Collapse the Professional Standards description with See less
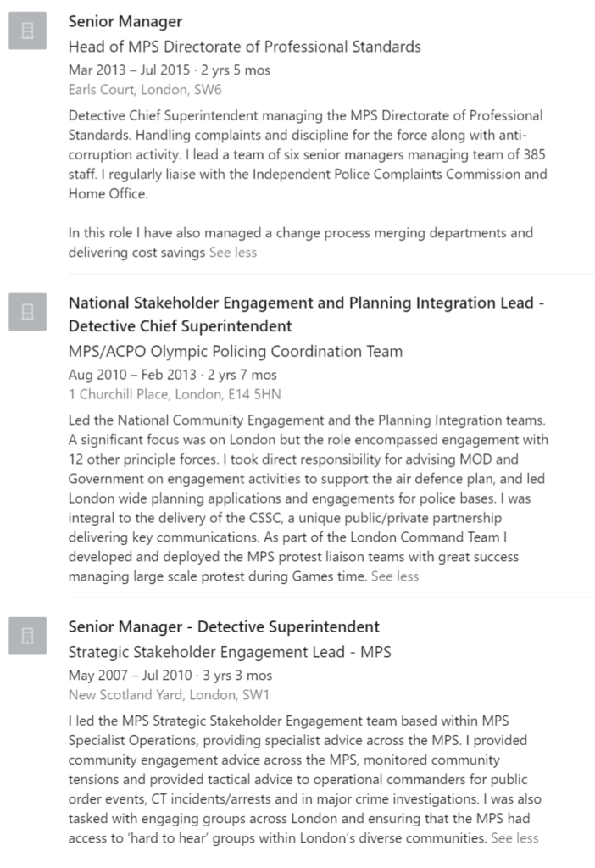Screen dimensions: 595x868 pyautogui.click(x=233, y=253)
